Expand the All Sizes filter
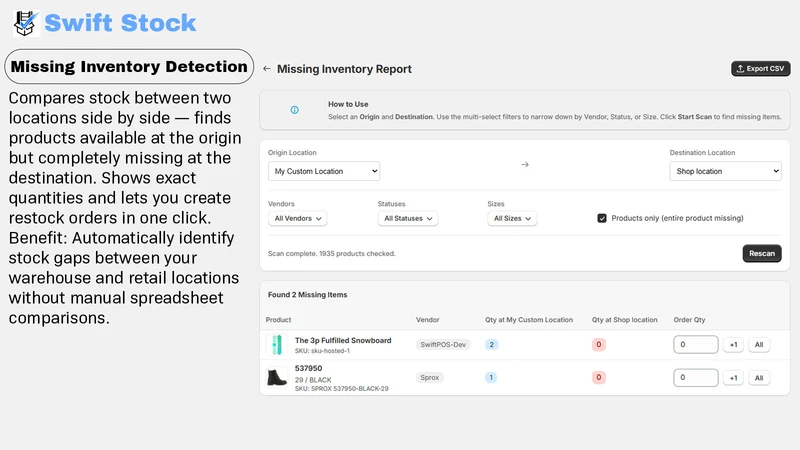Screen dimensions: 800x450 coord(512,218)
